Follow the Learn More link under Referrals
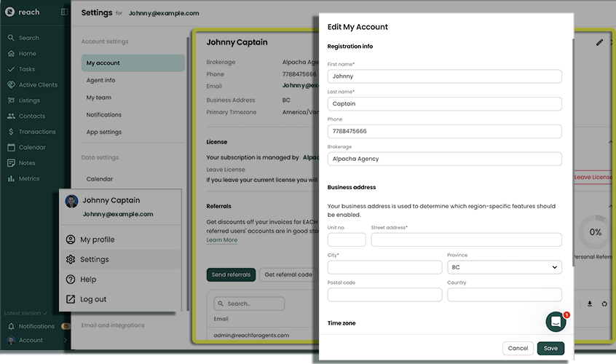 221,240
